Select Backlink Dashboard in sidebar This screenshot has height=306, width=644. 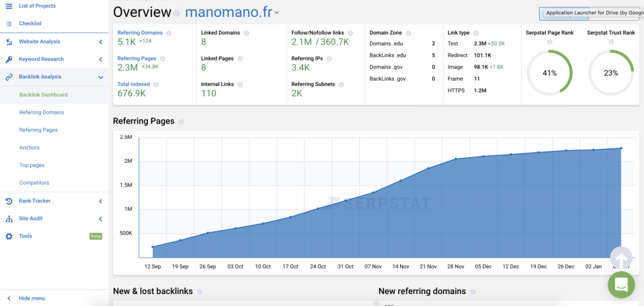[x=43, y=95]
